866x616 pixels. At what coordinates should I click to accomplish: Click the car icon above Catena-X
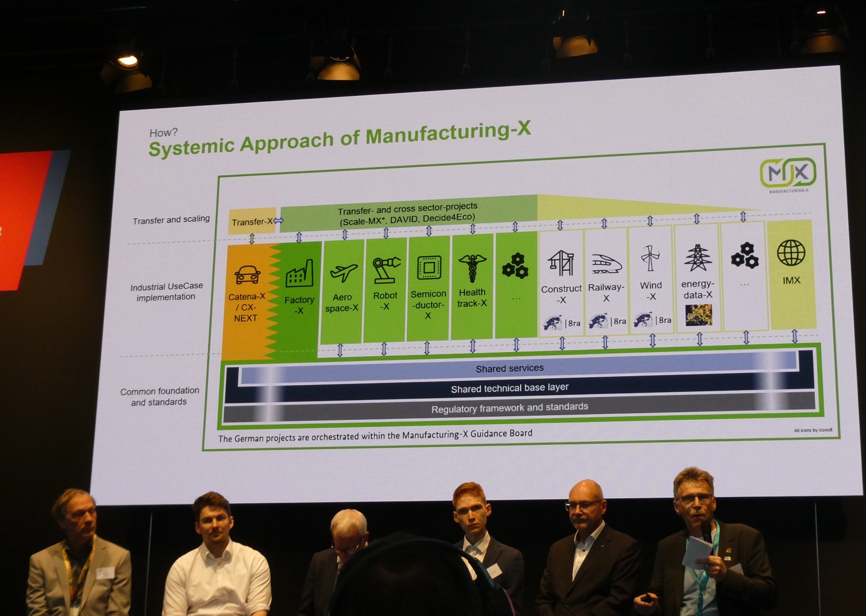247,275
